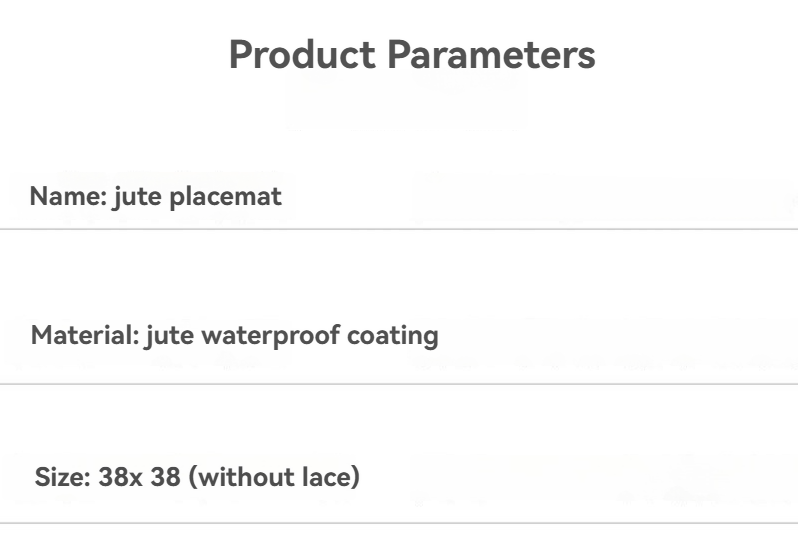Click the "(without lace)" note

pos(275,477)
